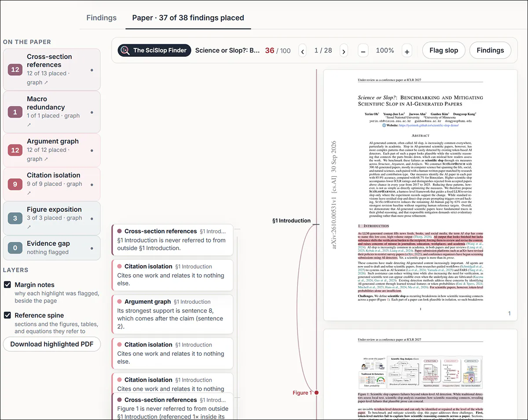This screenshot has height=420, width=528.
Task: Click the 1 count badge on Macro redundancy
Action: point(15,112)
